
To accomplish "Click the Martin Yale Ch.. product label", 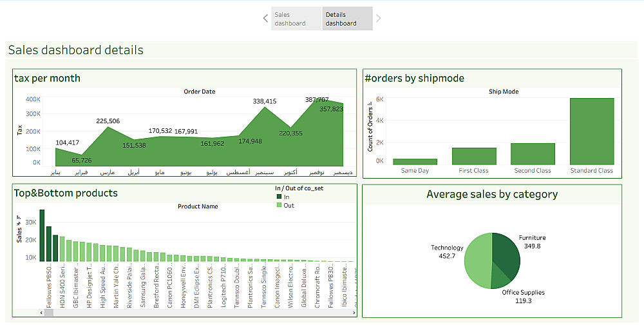I will tap(116, 287).
